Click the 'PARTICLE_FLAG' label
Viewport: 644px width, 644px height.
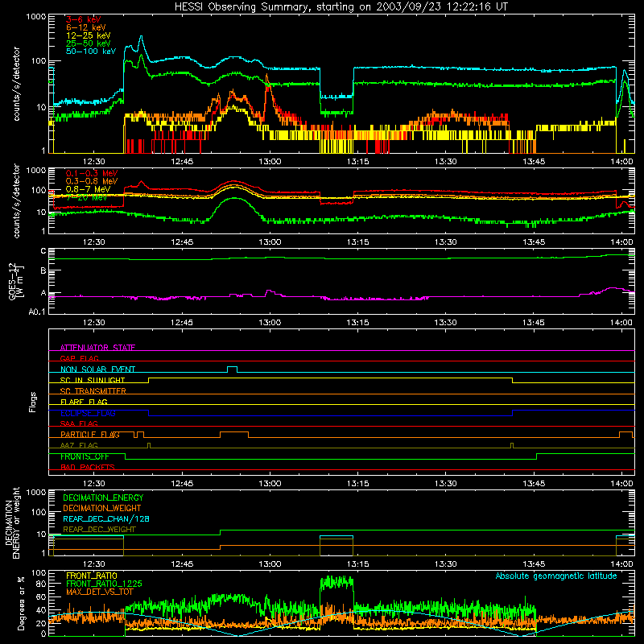click(x=90, y=434)
